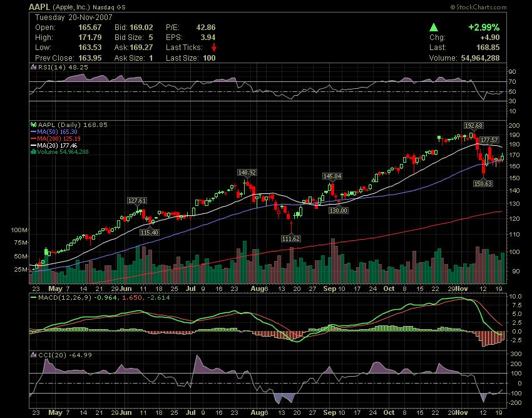Click the Last Size value 100
The height and width of the screenshot is (418, 532).
click(x=209, y=58)
